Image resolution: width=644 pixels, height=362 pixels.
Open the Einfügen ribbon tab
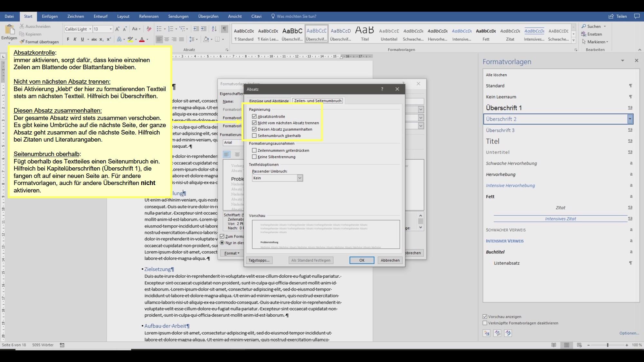(x=50, y=16)
